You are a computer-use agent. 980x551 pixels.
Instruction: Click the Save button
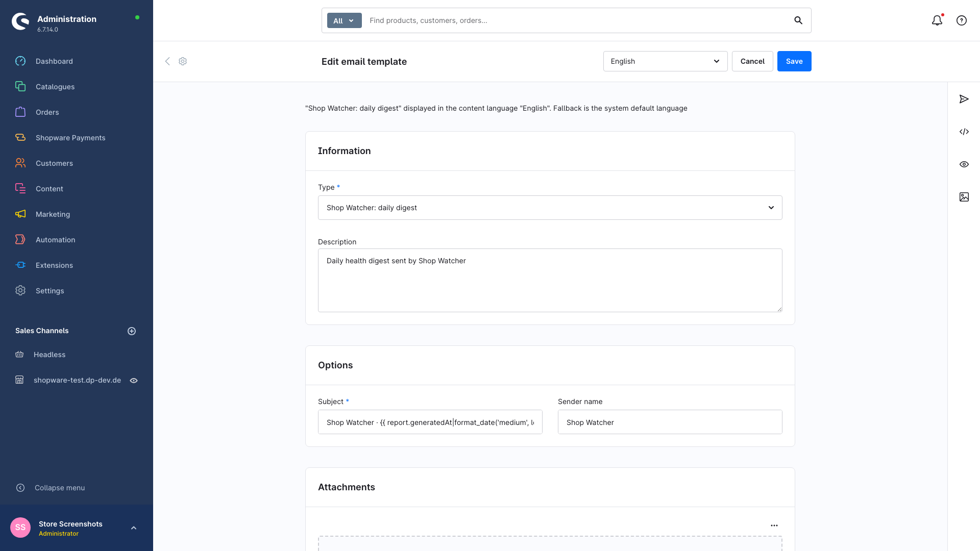coord(794,61)
